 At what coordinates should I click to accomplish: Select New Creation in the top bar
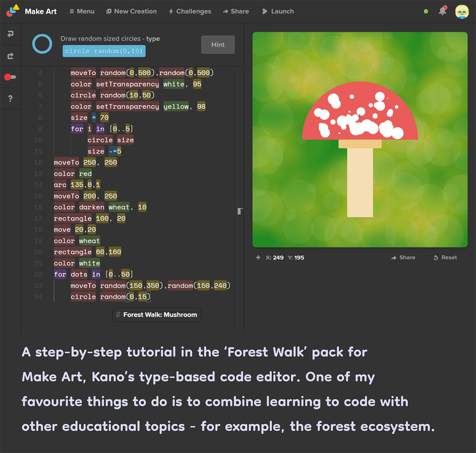click(x=131, y=12)
